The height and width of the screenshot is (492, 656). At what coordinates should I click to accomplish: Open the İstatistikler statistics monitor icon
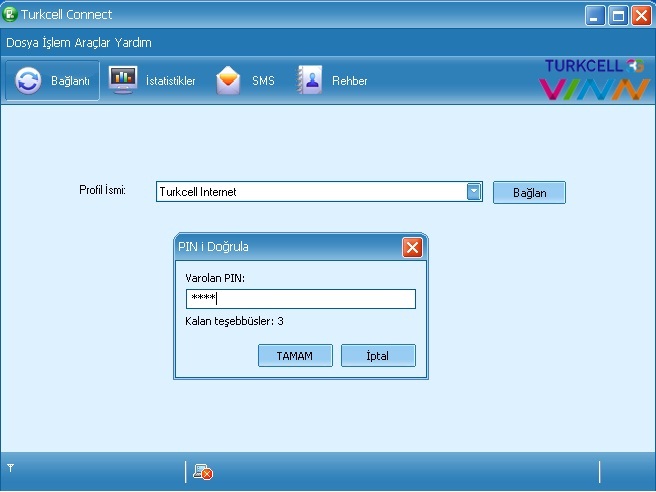coord(123,80)
